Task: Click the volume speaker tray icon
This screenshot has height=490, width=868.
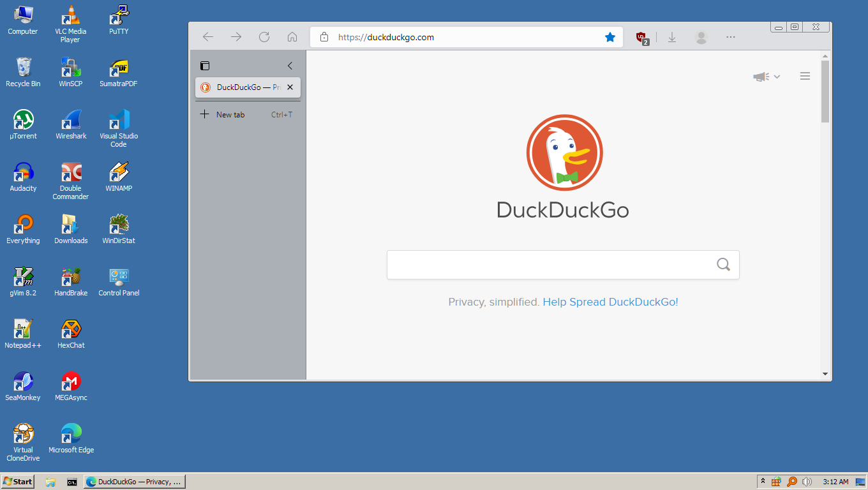Action: 807,482
